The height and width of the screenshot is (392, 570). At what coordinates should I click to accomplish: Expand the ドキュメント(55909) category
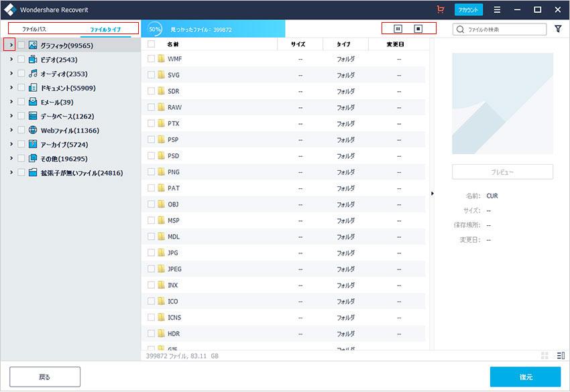10,88
